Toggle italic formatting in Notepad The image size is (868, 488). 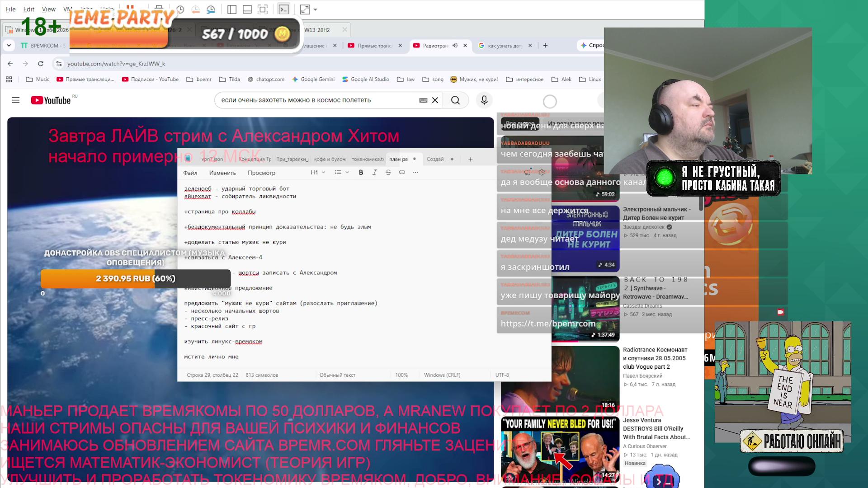pos(375,172)
